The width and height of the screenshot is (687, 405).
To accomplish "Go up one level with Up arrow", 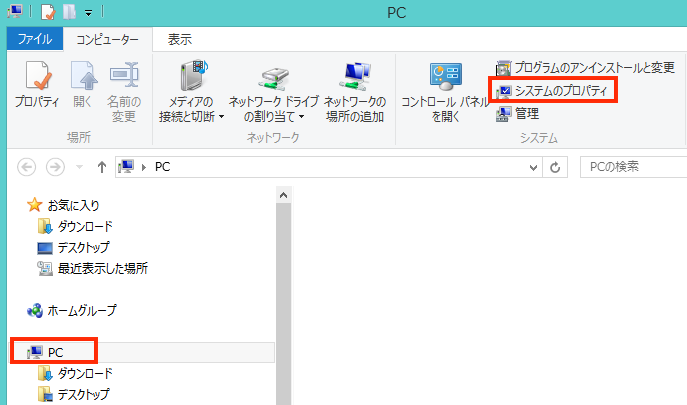I will 102,167.
